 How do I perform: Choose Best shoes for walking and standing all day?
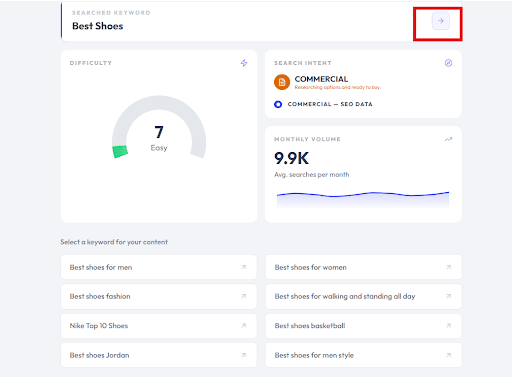click(x=363, y=296)
